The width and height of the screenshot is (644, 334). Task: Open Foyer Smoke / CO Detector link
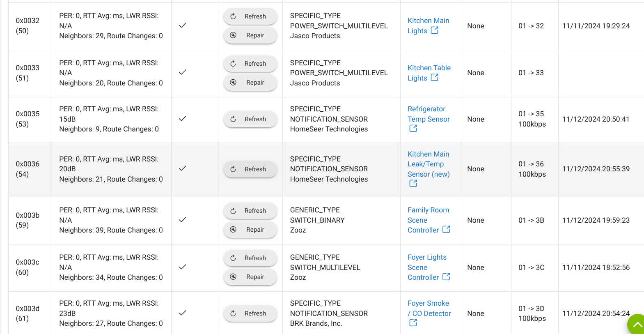(429, 309)
